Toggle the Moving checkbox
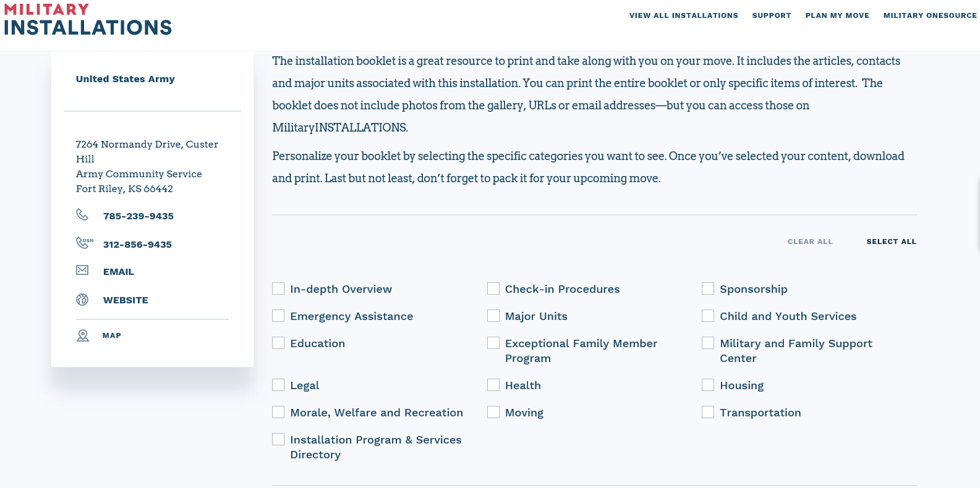 click(x=493, y=412)
